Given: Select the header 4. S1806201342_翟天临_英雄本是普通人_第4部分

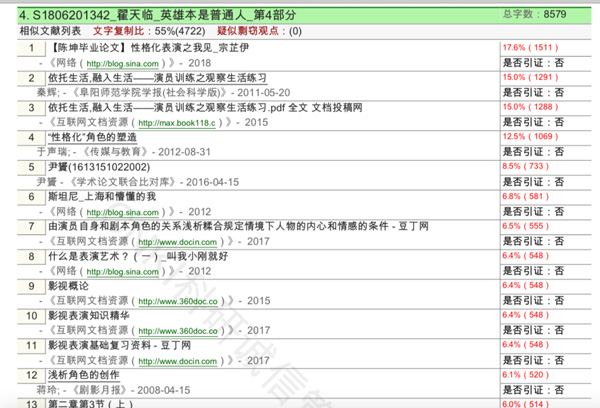Looking at the screenshot, I should (x=158, y=15).
